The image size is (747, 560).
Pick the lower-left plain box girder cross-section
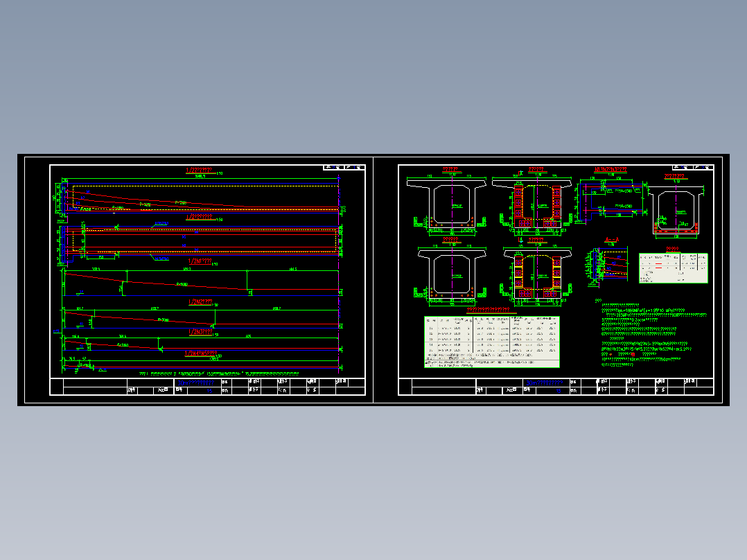point(451,275)
